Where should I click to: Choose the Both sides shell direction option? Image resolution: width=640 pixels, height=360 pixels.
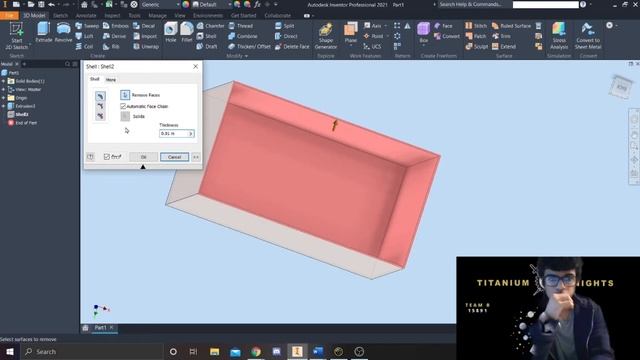[100, 116]
